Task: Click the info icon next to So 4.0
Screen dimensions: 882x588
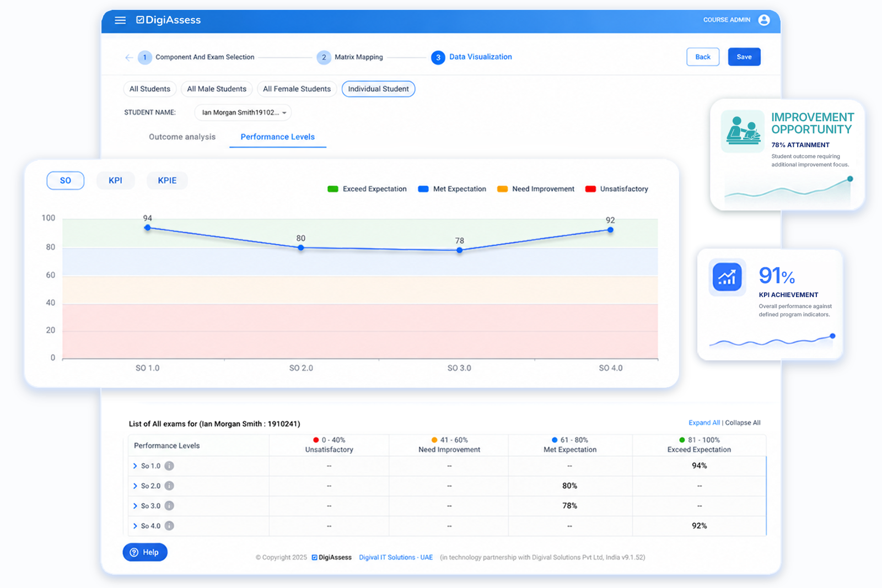Action: click(x=169, y=526)
